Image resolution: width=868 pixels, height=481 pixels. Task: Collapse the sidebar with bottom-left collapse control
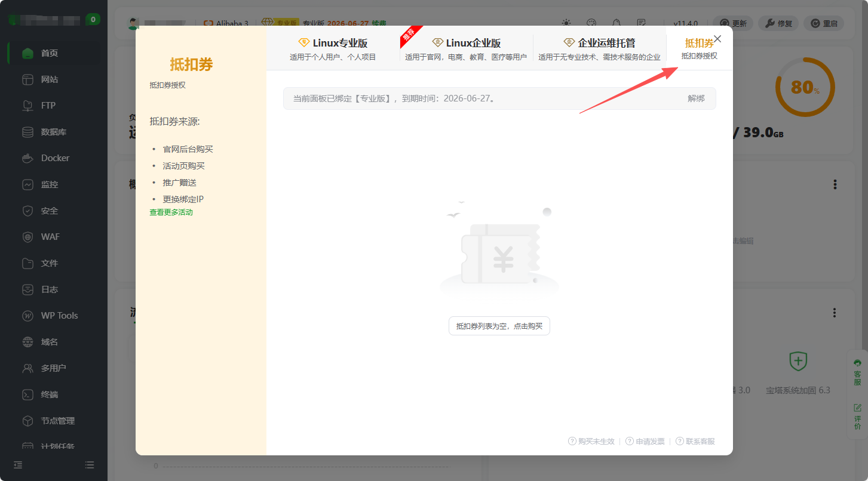coord(18,465)
